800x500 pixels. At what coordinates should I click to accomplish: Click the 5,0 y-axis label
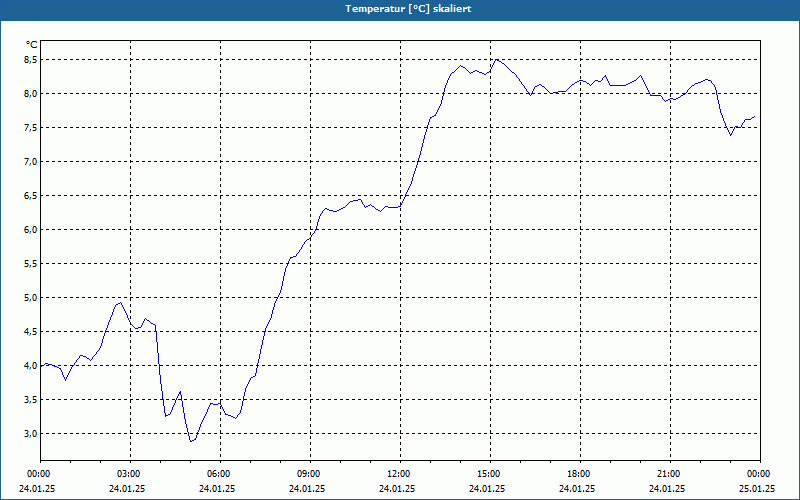(31, 297)
